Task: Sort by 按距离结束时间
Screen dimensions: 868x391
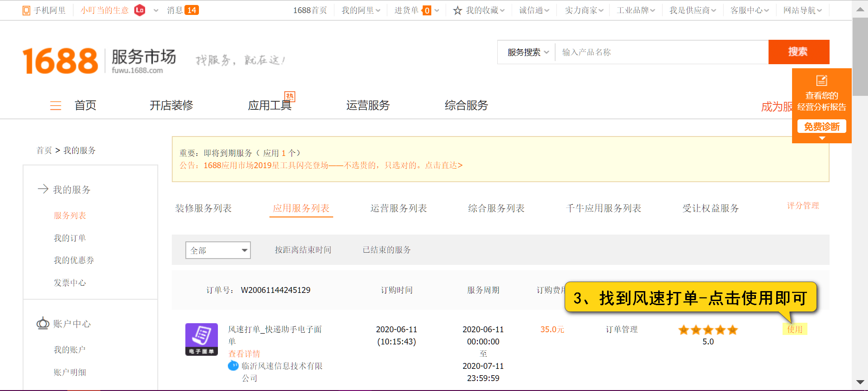Action: 303,250
